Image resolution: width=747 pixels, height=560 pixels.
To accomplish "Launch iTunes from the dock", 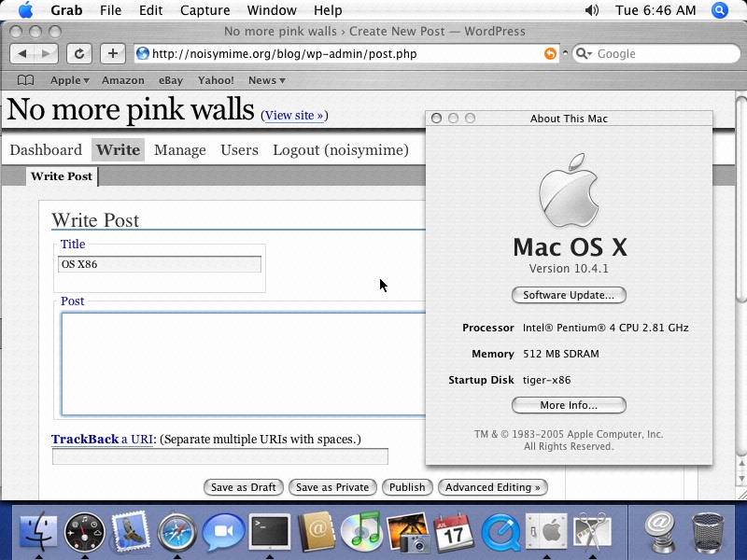I will [x=360, y=531].
